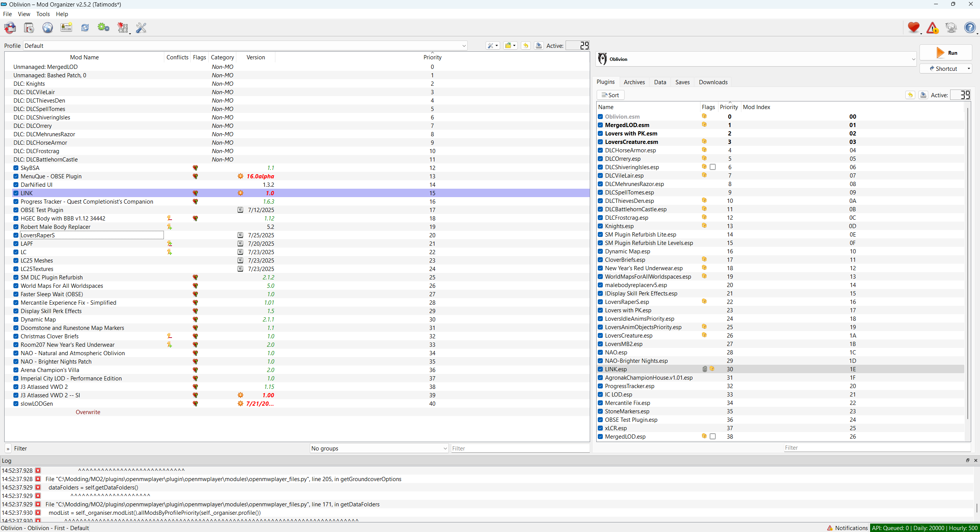Click the version warning icon on MenuQue row
980x532 pixels.
241,176
